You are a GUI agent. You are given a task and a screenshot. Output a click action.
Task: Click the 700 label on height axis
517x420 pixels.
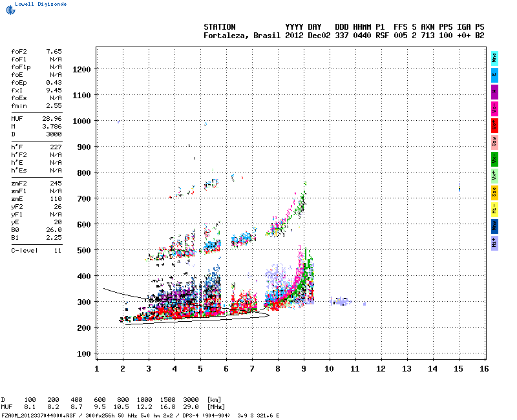click(x=84, y=199)
